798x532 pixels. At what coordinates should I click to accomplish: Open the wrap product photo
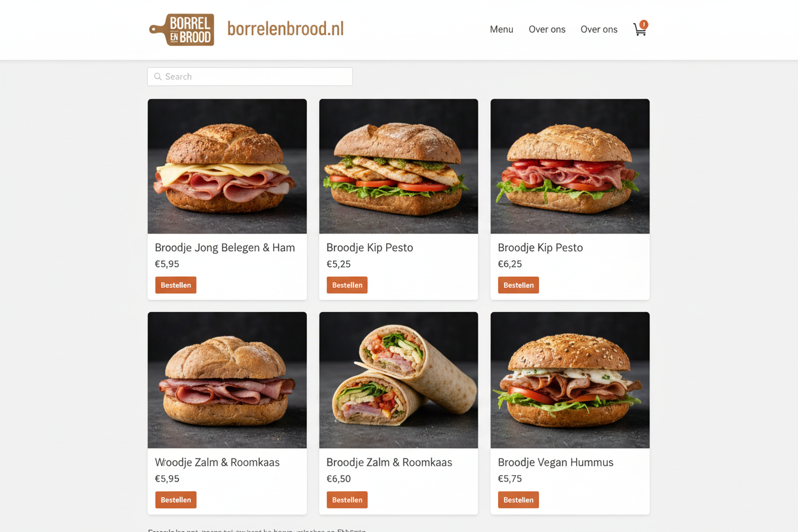pos(398,380)
